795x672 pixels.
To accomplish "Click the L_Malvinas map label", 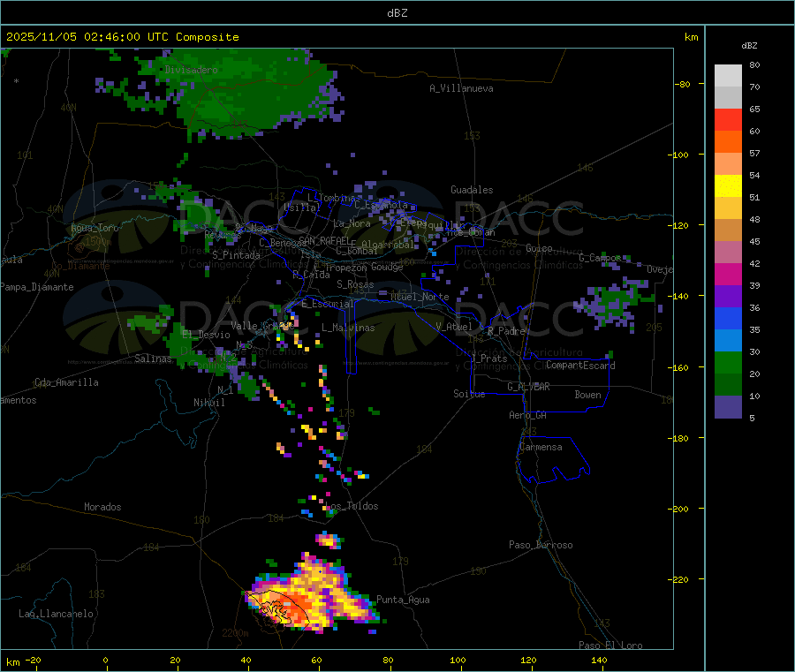I will (x=348, y=328).
